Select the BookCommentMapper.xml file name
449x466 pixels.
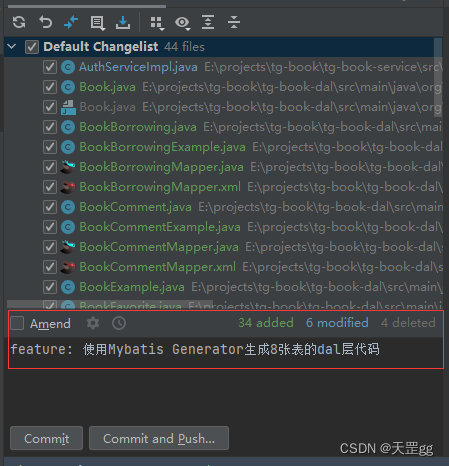pyautogui.click(x=157, y=267)
